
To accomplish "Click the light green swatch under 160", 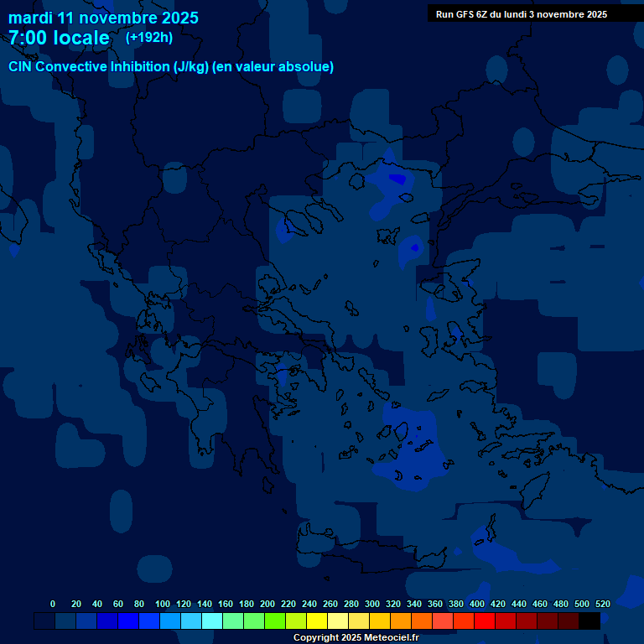I will click(233, 621).
